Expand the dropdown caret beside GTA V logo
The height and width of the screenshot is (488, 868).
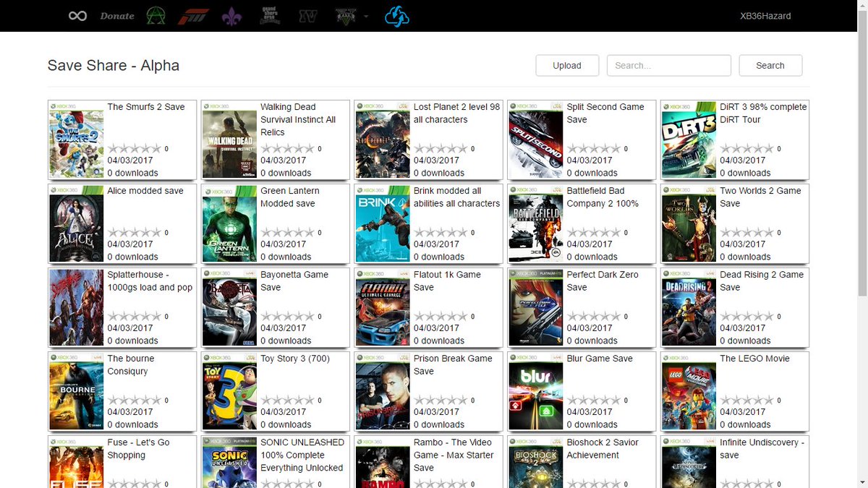pyautogui.click(x=366, y=17)
